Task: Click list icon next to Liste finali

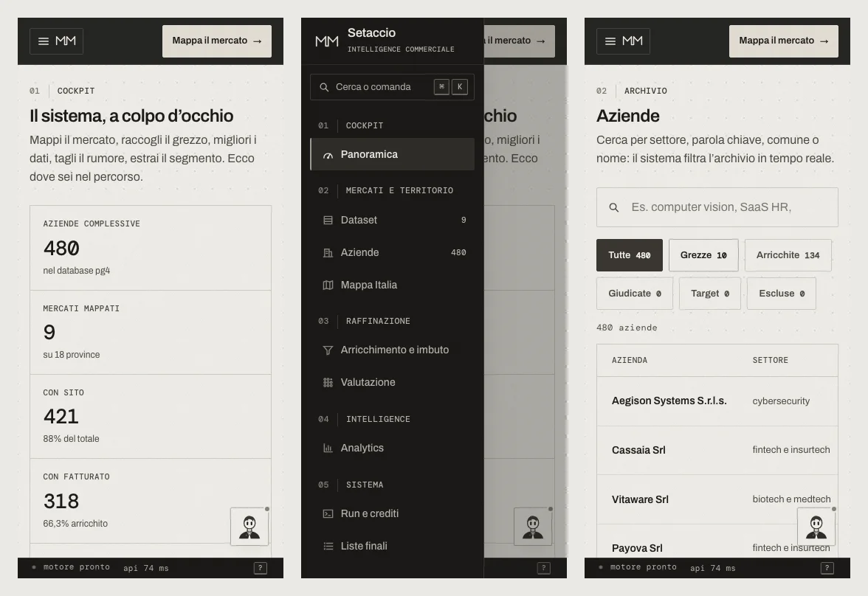Action: pos(328,546)
